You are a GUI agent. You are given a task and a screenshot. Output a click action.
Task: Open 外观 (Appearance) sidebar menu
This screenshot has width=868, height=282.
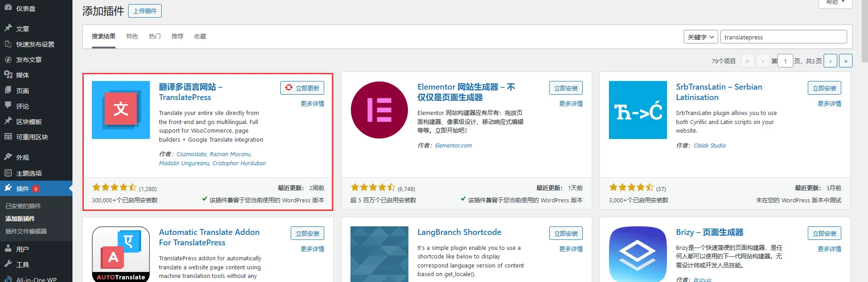(x=22, y=158)
